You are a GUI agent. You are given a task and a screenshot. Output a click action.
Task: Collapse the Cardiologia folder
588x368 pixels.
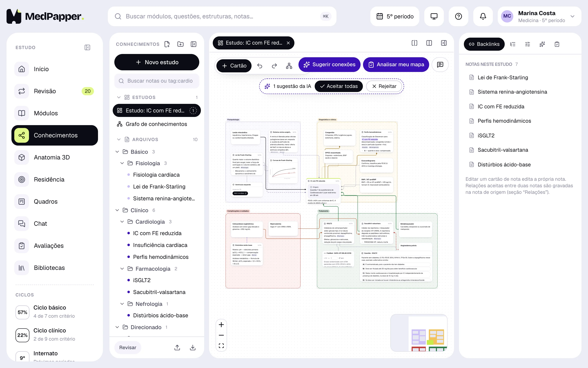pyautogui.click(x=122, y=221)
